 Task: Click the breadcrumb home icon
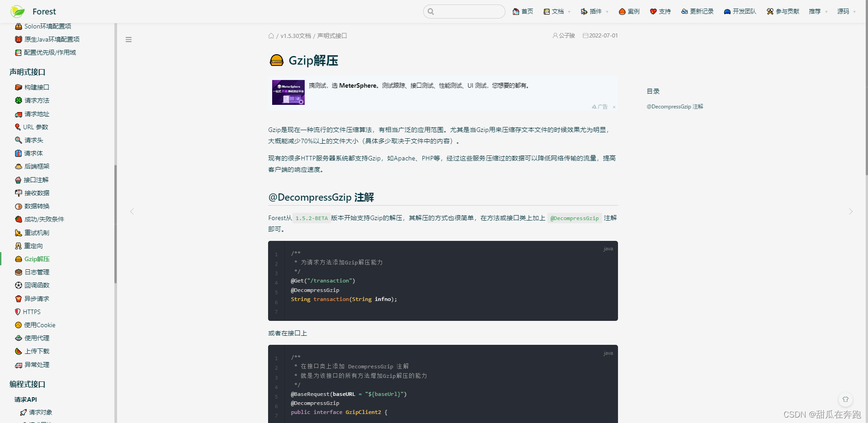271,36
